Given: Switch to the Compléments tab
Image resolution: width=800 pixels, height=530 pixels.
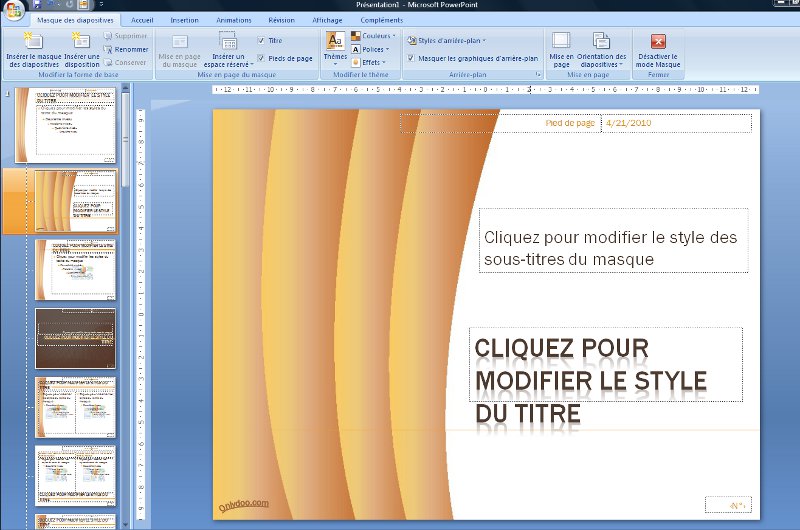Looking at the screenshot, I should tap(382, 20).
